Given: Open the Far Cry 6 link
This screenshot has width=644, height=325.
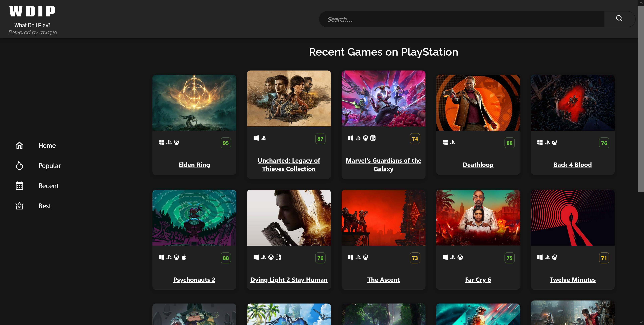Looking at the screenshot, I should click(478, 280).
